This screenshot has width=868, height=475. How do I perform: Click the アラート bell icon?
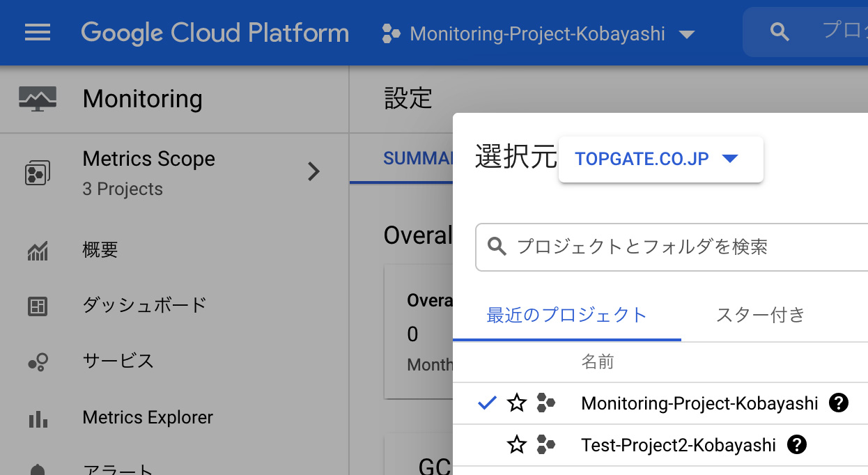pos(38,470)
